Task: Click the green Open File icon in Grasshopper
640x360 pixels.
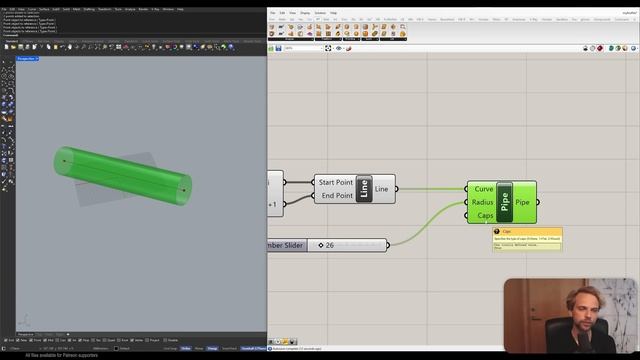Action: pyautogui.click(x=271, y=48)
